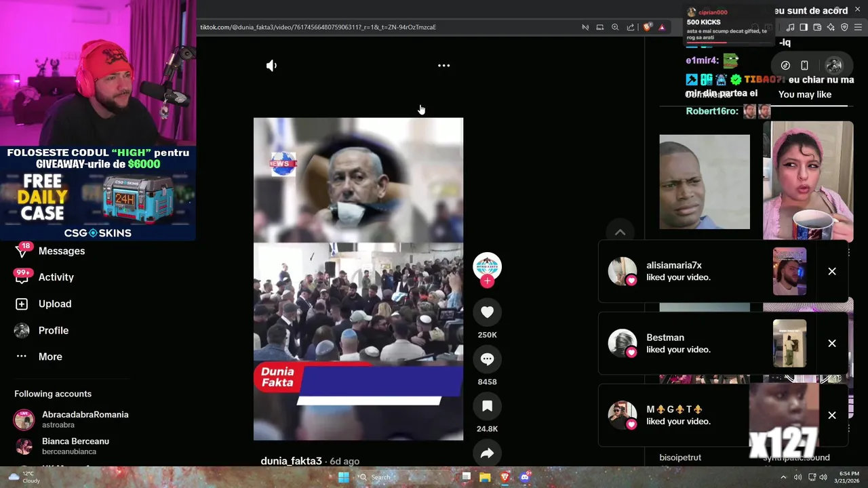Open Brave Rewards triangle icon

tap(662, 27)
